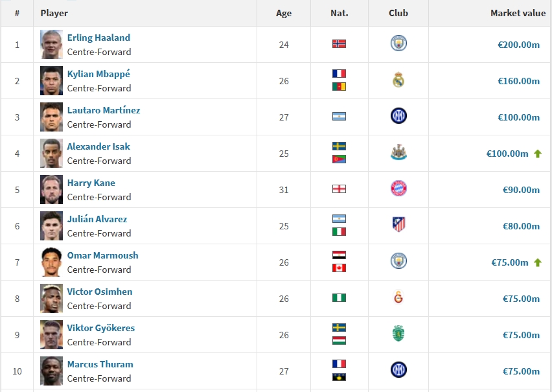Click England flag in Harry Kane's row
Viewport: 552px width, 392px height.
click(x=339, y=189)
